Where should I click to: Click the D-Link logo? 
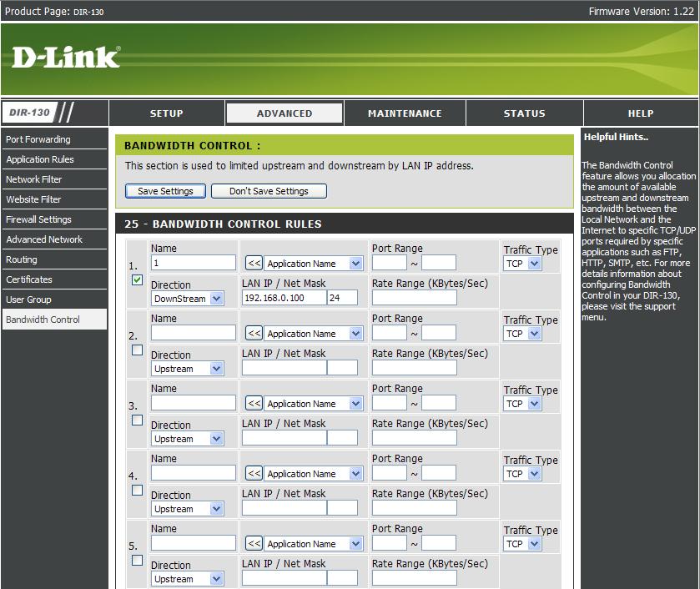tap(66, 58)
